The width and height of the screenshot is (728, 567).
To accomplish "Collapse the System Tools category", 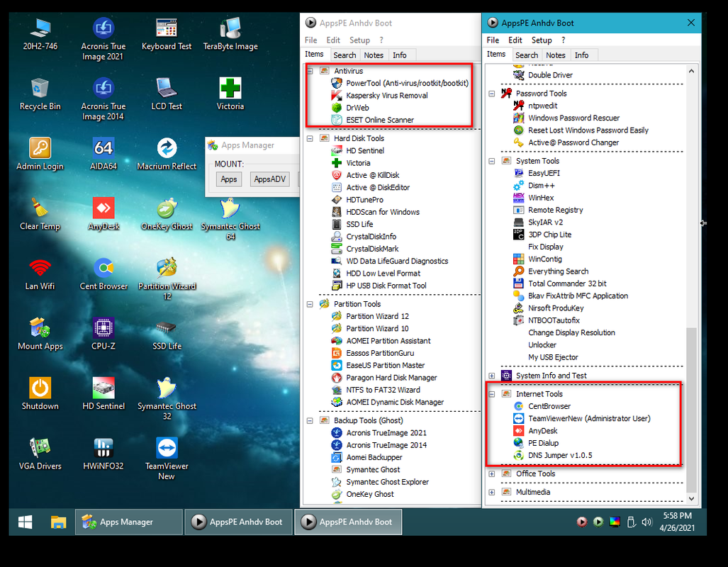I will tap(492, 161).
